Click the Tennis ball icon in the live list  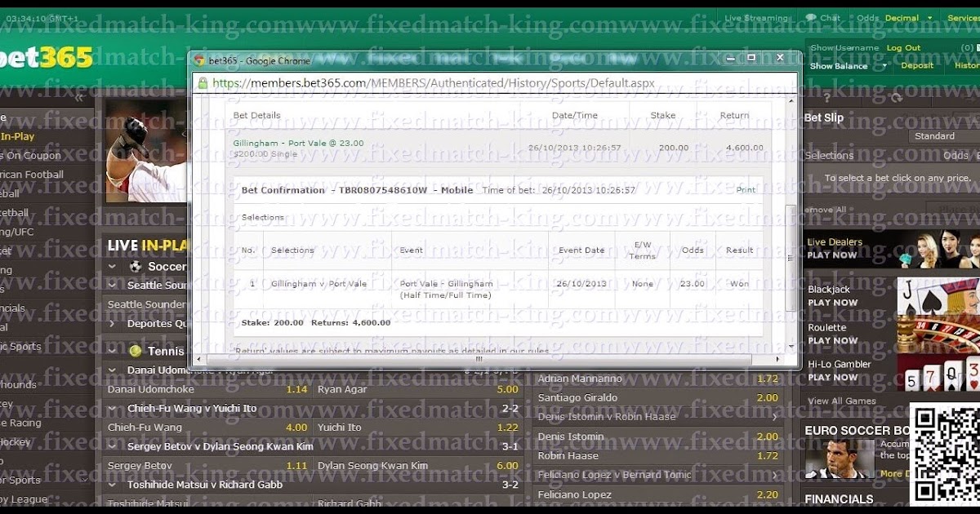[x=136, y=351]
